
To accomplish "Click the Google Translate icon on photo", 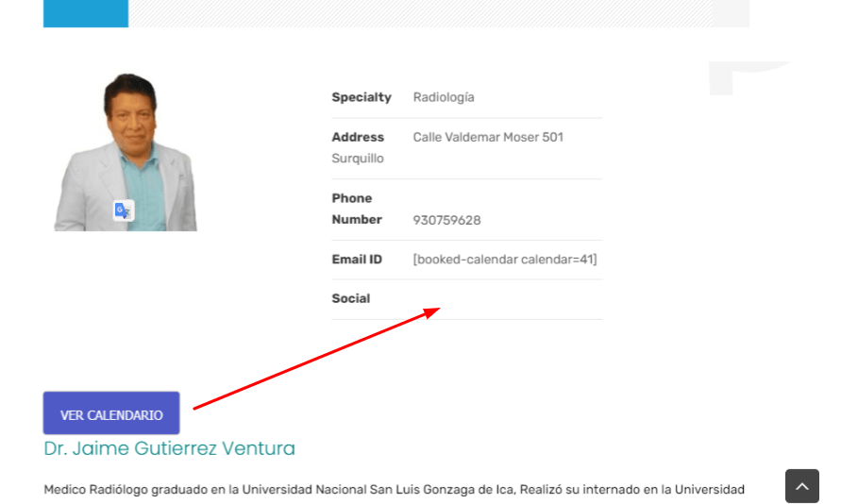I will tap(123, 210).
